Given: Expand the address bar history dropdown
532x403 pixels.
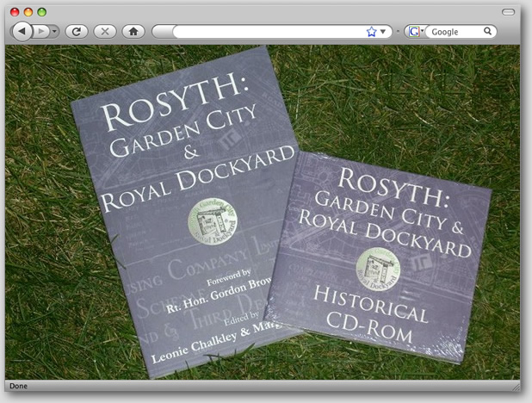Looking at the screenshot, I should [x=383, y=31].
